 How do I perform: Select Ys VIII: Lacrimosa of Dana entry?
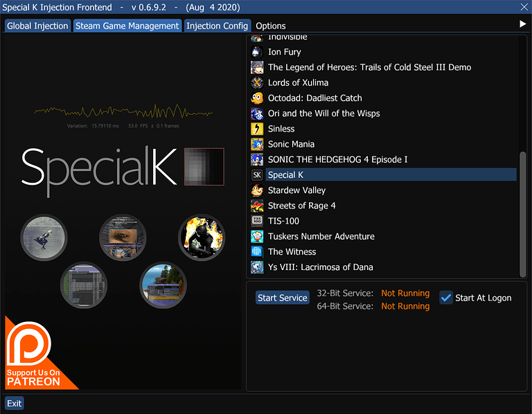click(x=321, y=267)
